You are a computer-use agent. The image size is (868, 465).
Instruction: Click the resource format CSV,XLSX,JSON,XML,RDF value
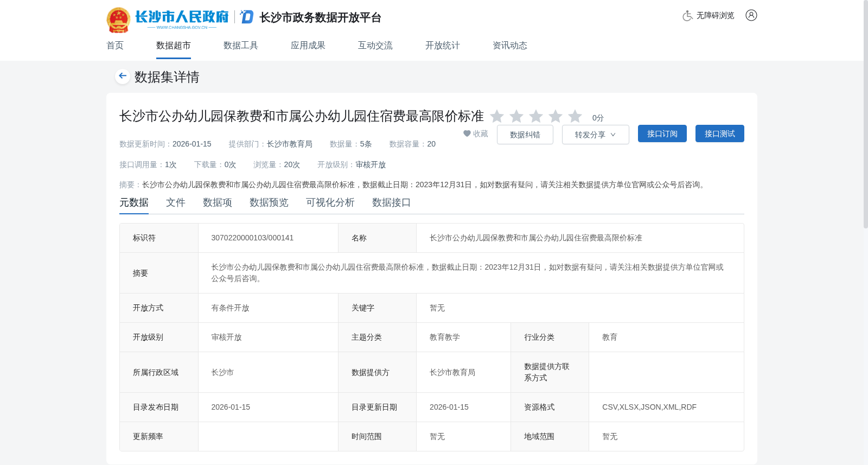point(649,407)
